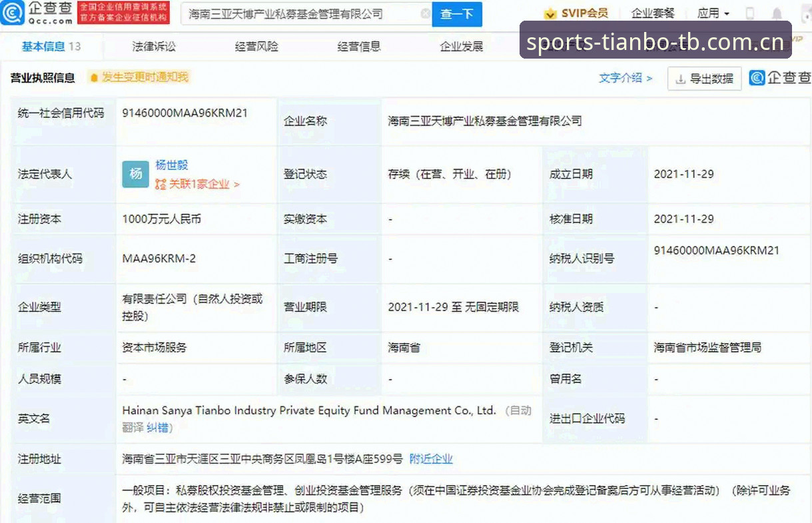Select credit code 91460000MAA96KRM21 under 统一社会信用代码

185,113
